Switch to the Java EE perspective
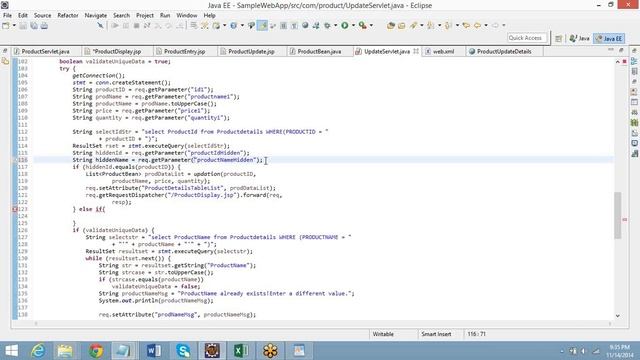Image resolution: width=640 pixels, height=360 pixels. point(609,38)
